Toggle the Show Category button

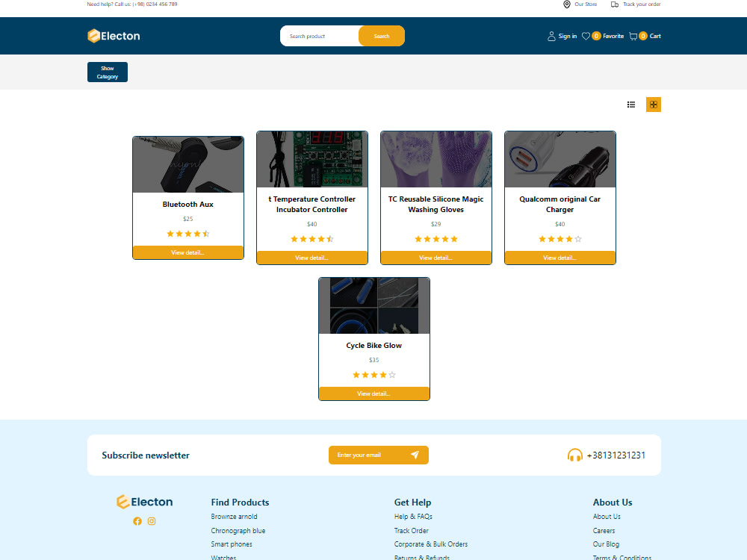pos(108,72)
